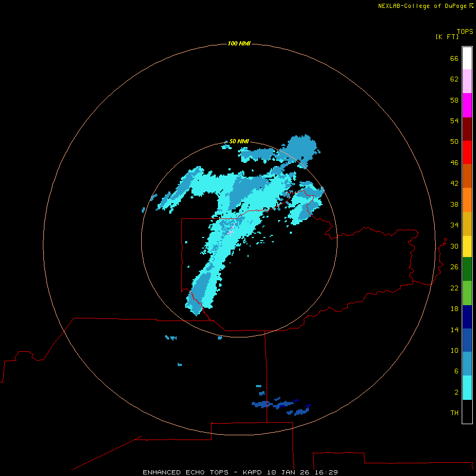
Task: Click the light pink legend swatch
Action: [x=467, y=81]
